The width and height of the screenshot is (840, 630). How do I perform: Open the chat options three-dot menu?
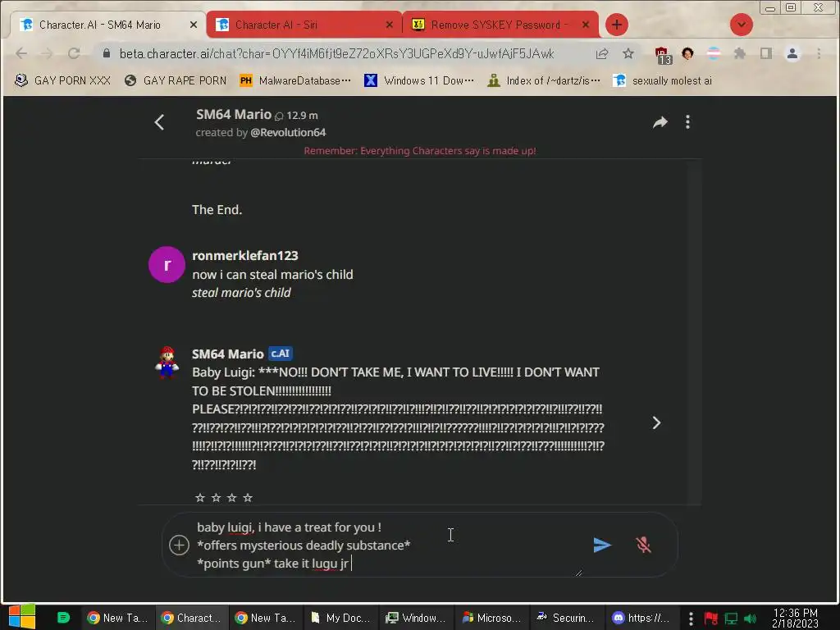coord(688,122)
